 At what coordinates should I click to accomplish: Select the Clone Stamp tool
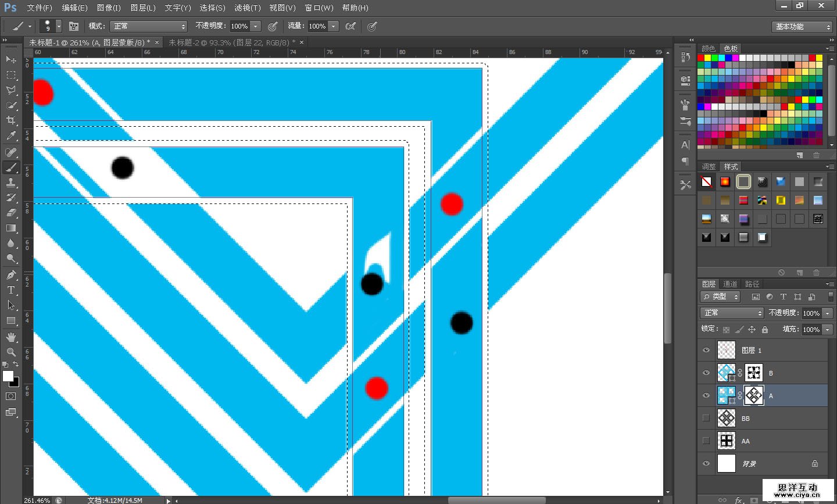(11, 183)
